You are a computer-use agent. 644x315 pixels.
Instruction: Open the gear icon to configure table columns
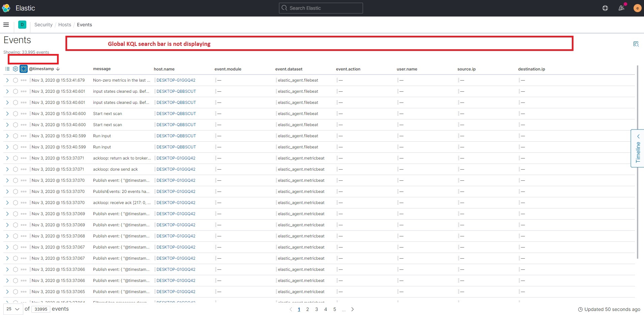coord(15,69)
